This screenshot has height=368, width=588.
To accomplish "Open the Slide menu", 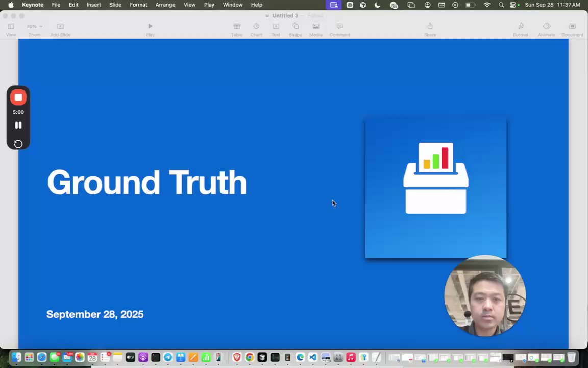I will click(x=115, y=5).
